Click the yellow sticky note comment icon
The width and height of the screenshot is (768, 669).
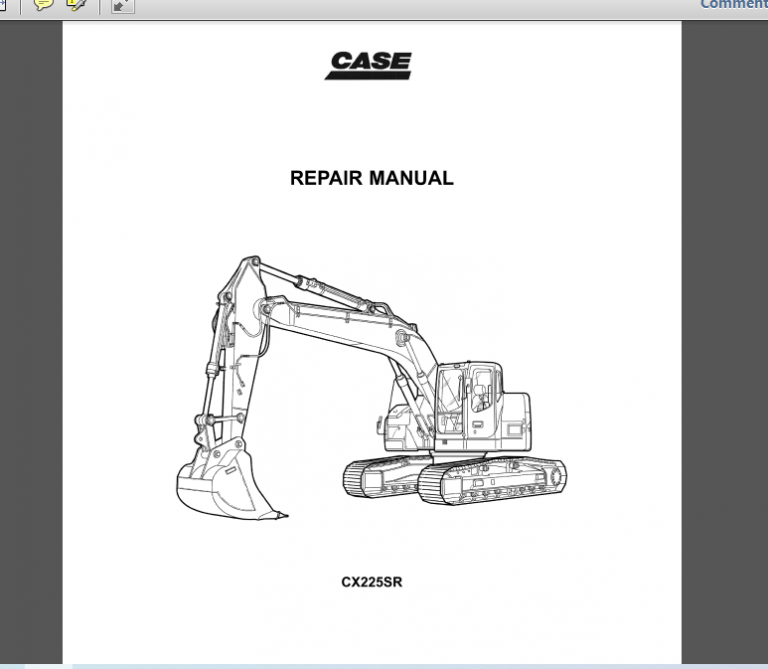[x=43, y=4]
